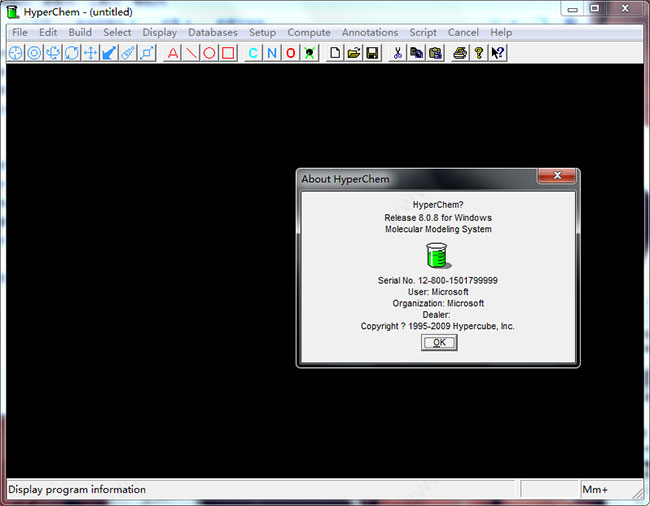Select the red circle annotation tool

click(x=209, y=53)
